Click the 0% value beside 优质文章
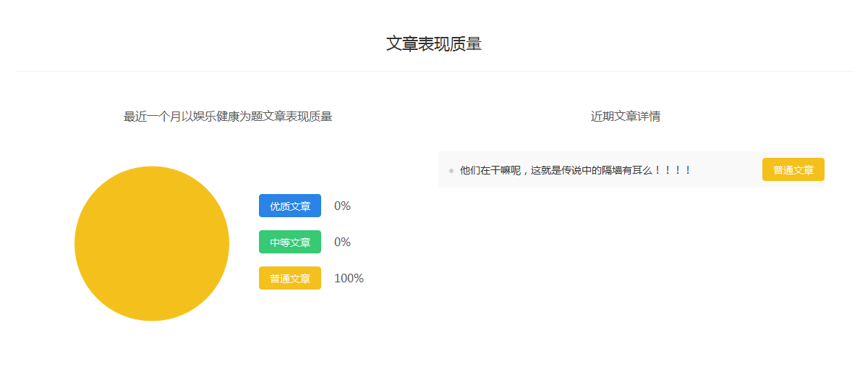The width and height of the screenshot is (868, 383). pos(342,206)
